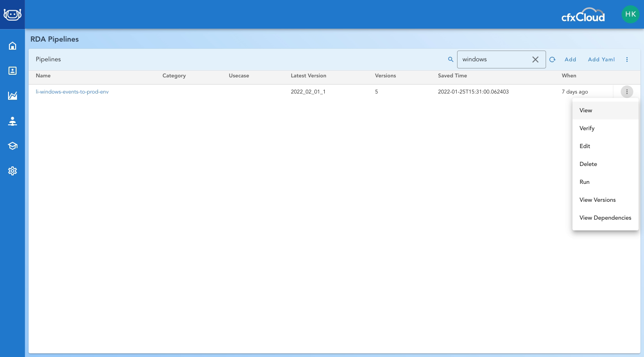Screen dimensions: 644x357
Task: Sort by Usecase column header
Action: point(239,76)
